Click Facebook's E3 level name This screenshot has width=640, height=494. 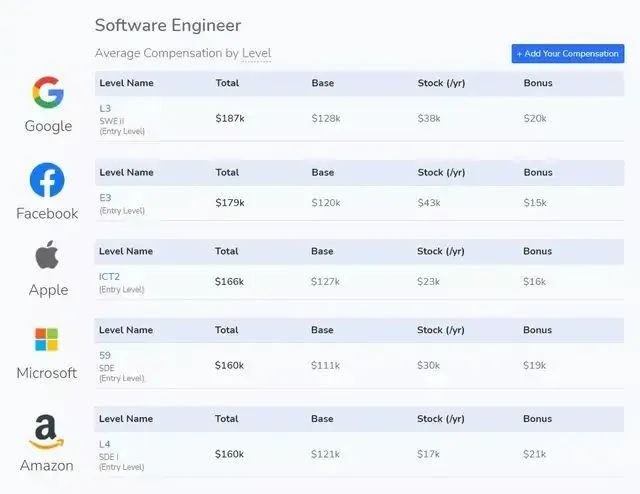105,198
